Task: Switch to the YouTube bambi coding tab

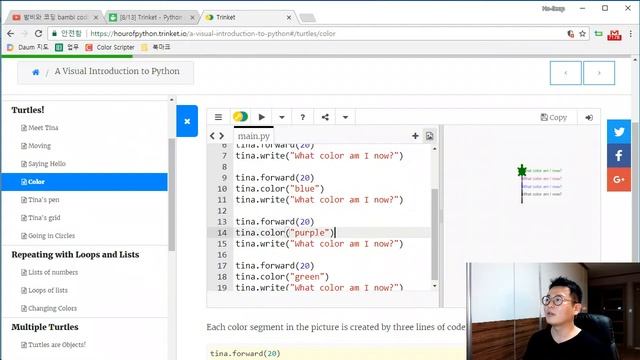Action: pyautogui.click(x=55, y=17)
